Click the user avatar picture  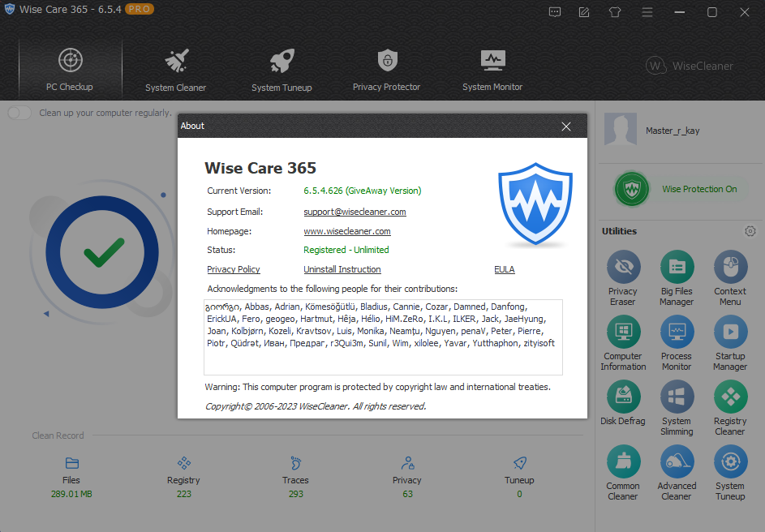621,129
